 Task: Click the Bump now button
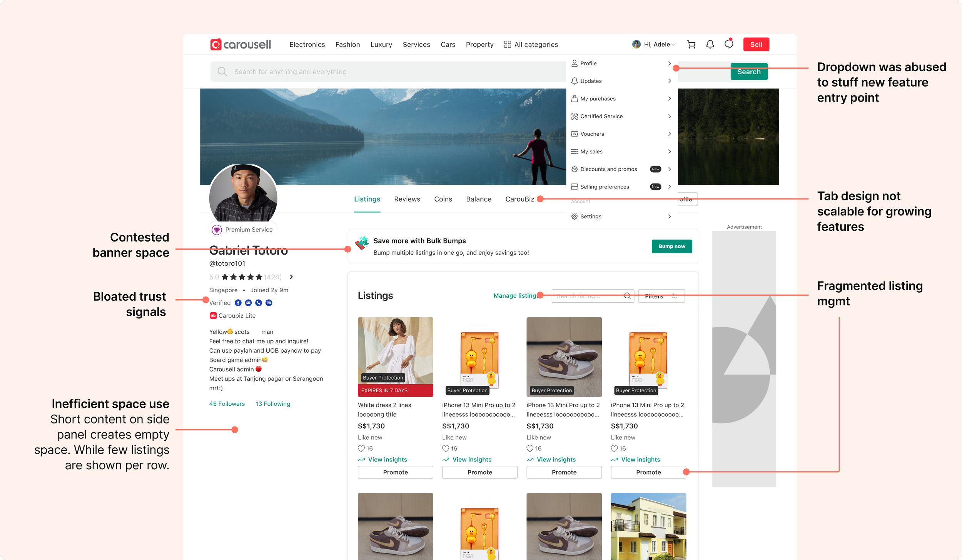coord(671,247)
